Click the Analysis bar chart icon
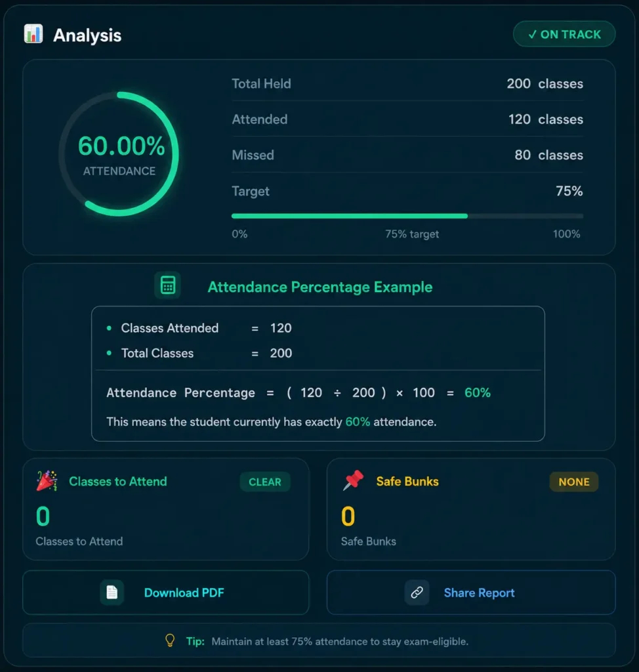Viewport: 639px width, 672px height. point(33,34)
